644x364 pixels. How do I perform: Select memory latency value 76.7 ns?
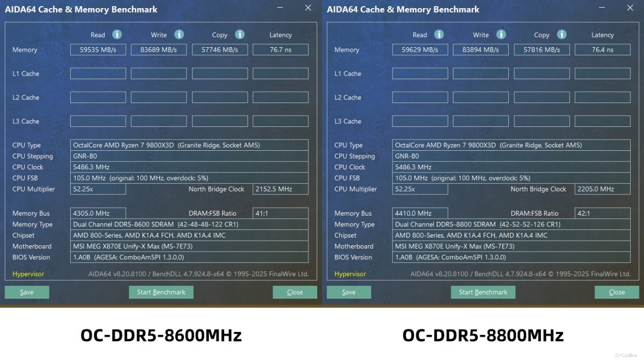click(x=281, y=50)
